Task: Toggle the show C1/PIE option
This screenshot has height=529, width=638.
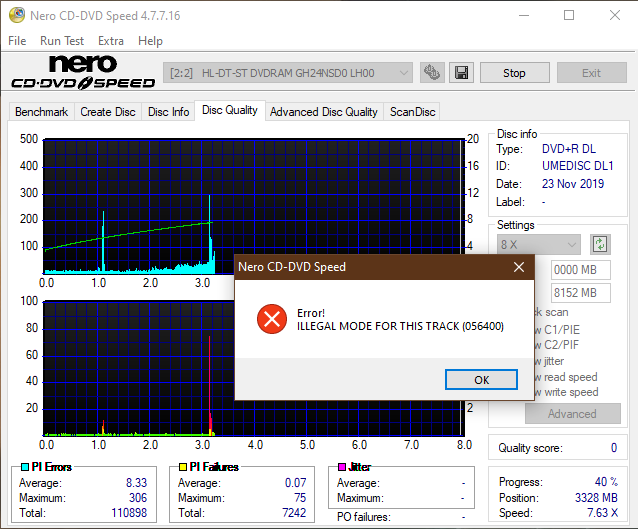Action: 557,330
